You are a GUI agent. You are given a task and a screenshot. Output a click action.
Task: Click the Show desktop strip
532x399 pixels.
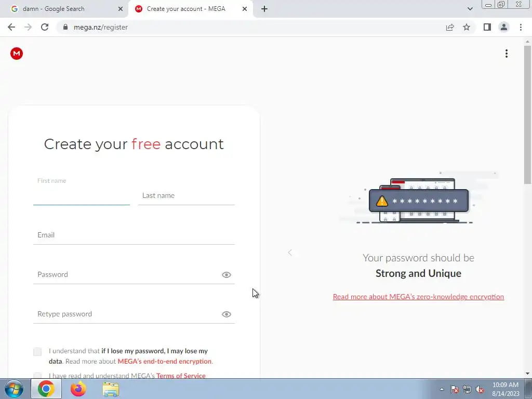pyautogui.click(x=528, y=389)
